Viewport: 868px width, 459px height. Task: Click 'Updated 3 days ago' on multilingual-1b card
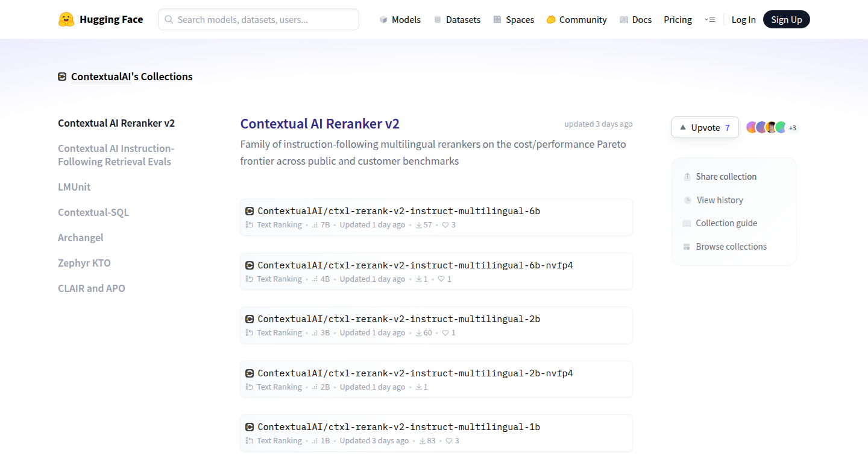[374, 441]
